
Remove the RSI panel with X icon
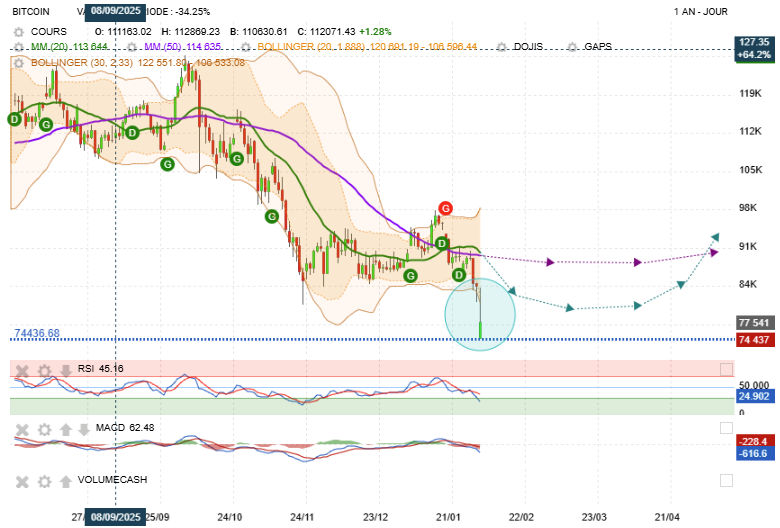21,370
